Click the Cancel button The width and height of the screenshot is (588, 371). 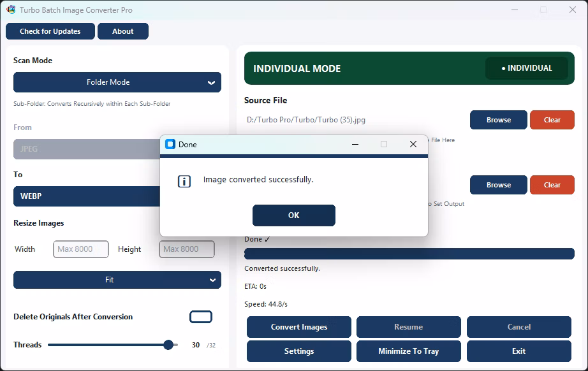pos(519,327)
